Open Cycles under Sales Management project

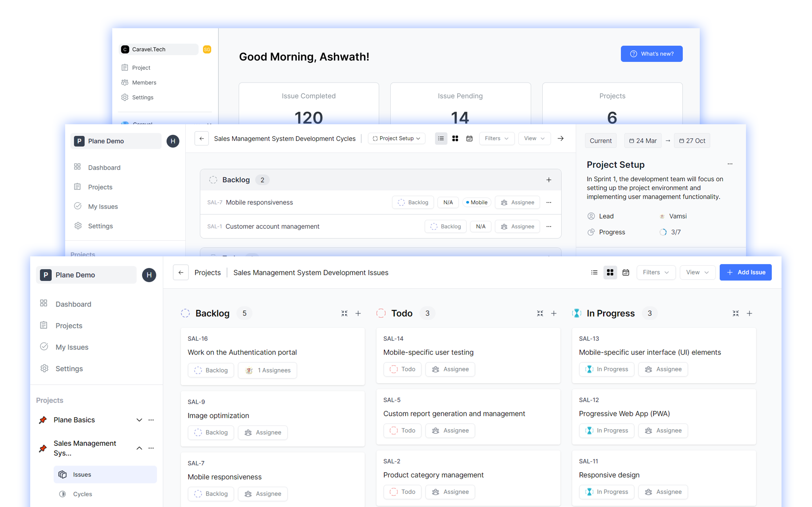coord(82,494)
